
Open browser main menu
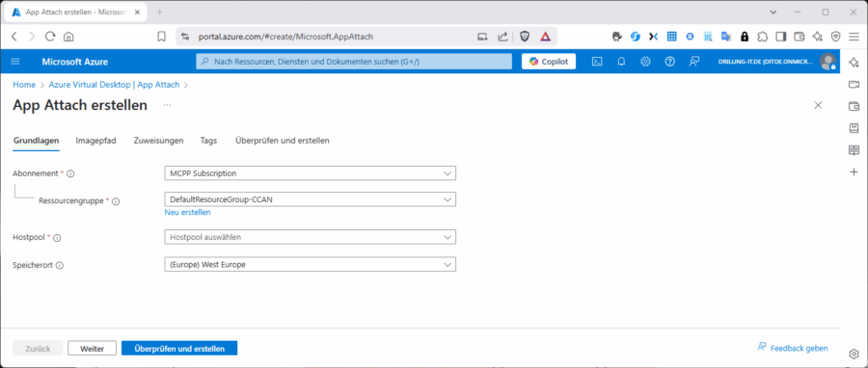click(x=854, y=37)
